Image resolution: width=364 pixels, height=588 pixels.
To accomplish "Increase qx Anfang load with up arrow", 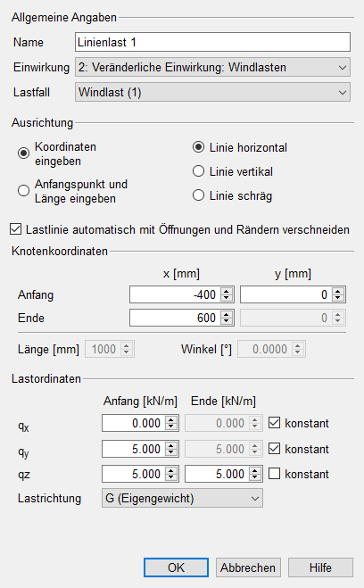I will (x=171, y=419).
